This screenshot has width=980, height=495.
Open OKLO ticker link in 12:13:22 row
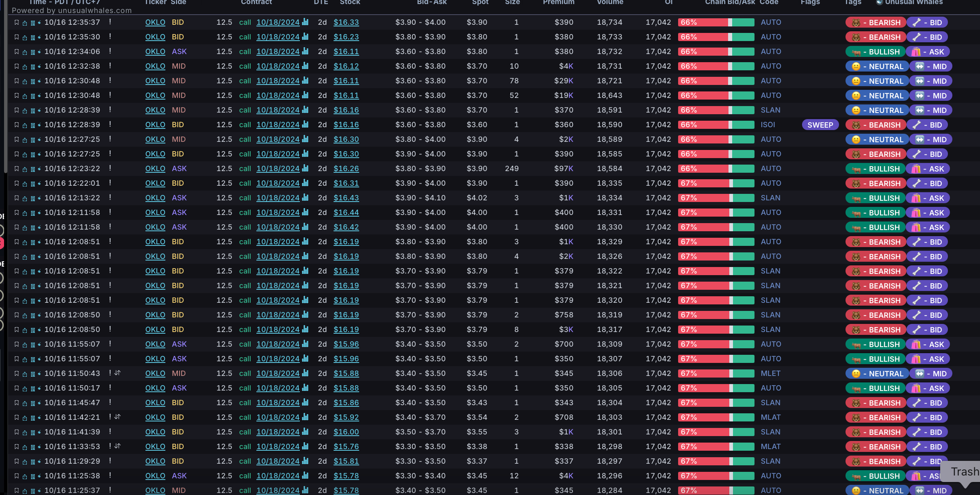[x=155, y=198]
